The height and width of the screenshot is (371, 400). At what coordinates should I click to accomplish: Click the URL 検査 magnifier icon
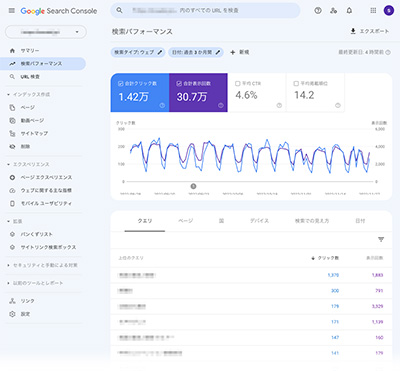pos(12,77)
